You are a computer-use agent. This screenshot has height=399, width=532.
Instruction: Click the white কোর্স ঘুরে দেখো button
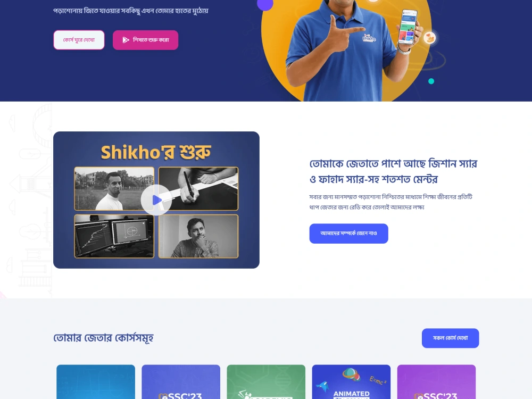(79, 40)
